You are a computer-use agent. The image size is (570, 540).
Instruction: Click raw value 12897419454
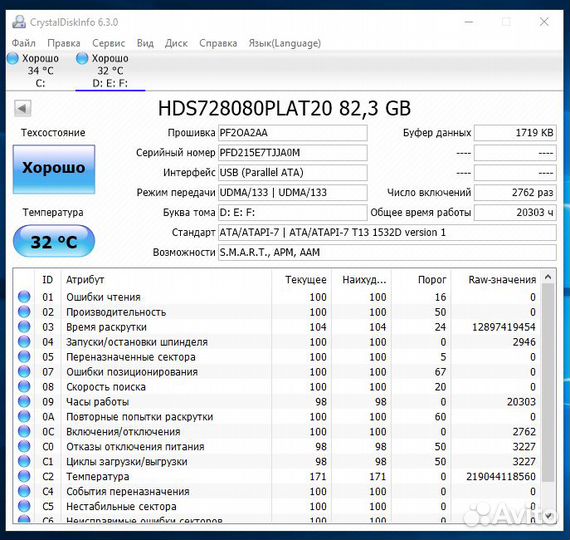[503, 327]
